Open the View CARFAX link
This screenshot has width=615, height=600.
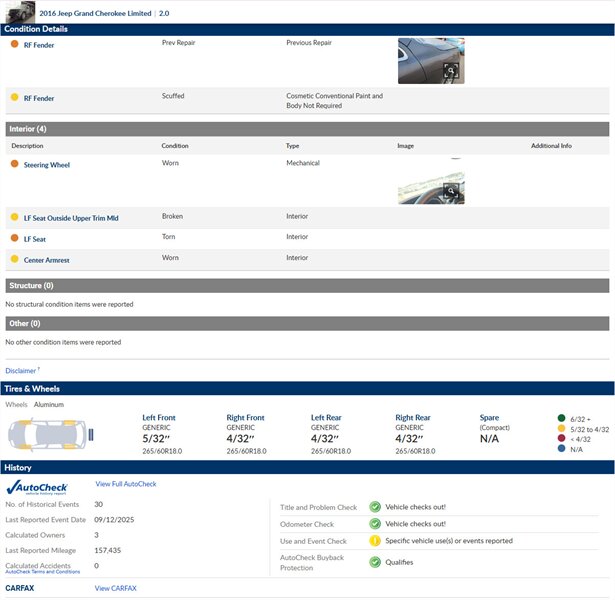pos(116,588)
